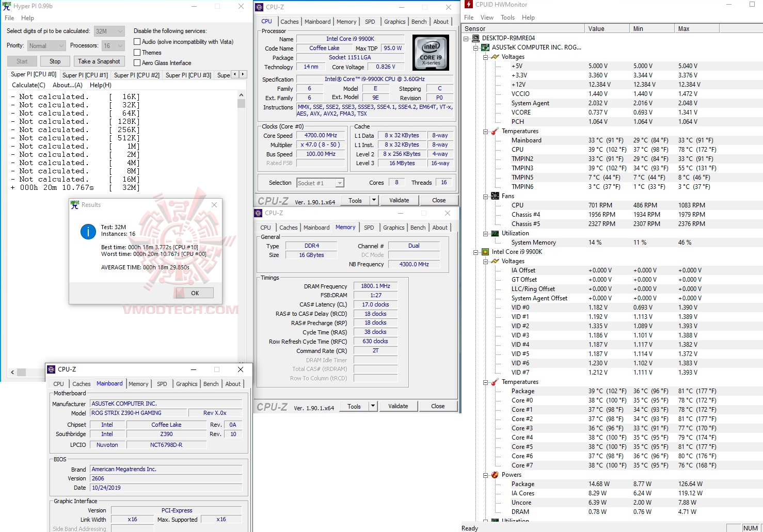Viewport: 763px width, 532px height.
Task: Click the Hyper PI vertical scrollbar thumb
Action: point(241,103)
